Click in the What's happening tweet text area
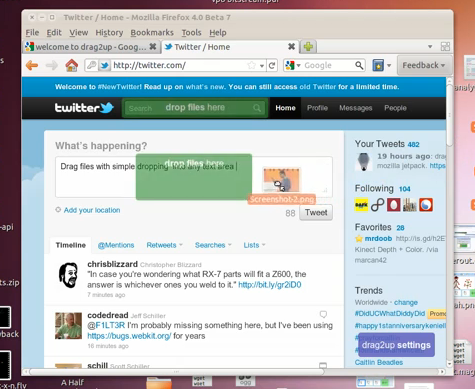Screen dimensions: 475x389 194,177
